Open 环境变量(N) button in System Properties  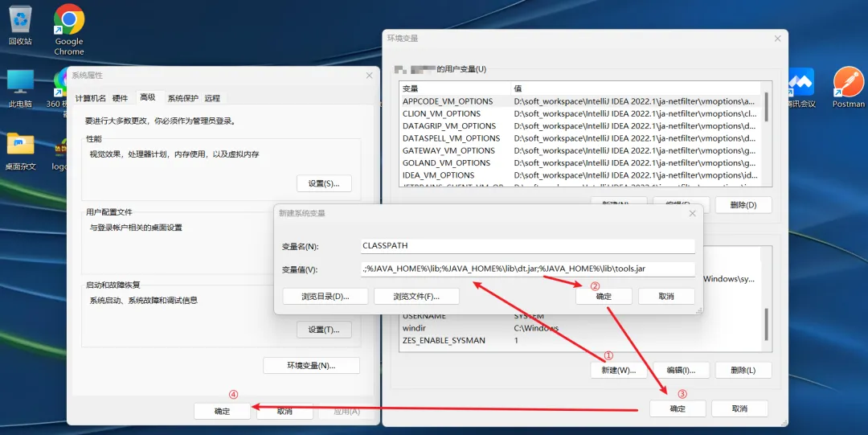(311, 366)
